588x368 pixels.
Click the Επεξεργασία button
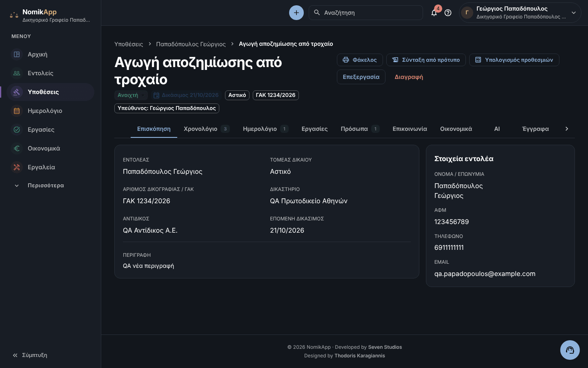click(361, 77)
